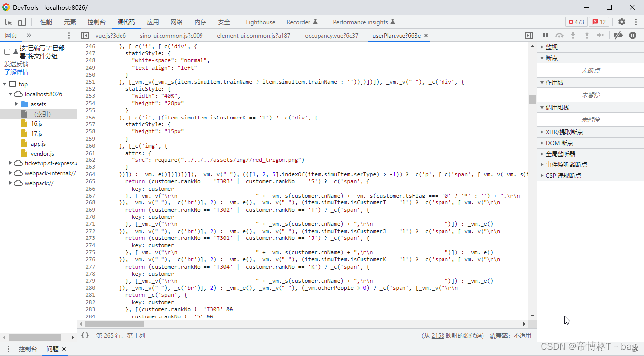The width and height of the screenshot is (644, 356).
Task: Click the step over next function icon
Action: (560, 35)
